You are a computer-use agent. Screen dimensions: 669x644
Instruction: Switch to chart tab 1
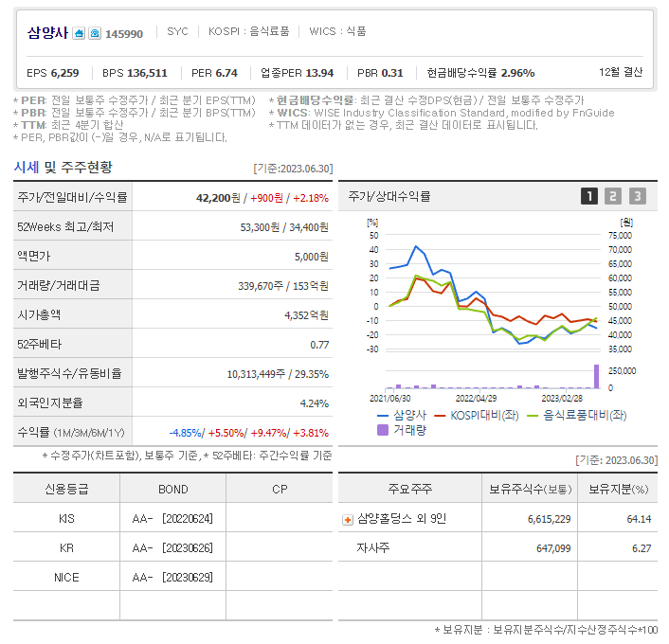pyautogui.click(x=589, y=196)
